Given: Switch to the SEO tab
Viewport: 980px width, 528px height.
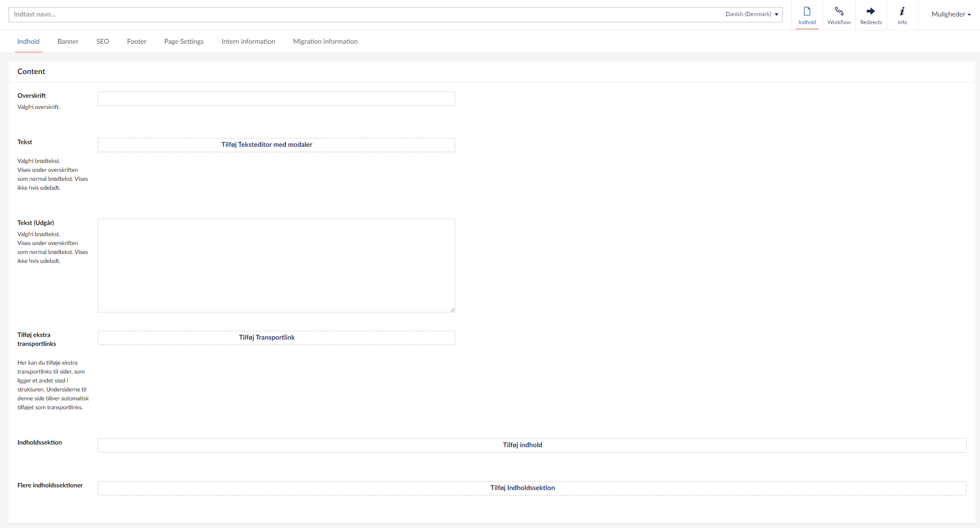Looking at the screenshot, I should pyautogui.click(x=103, y=42).
